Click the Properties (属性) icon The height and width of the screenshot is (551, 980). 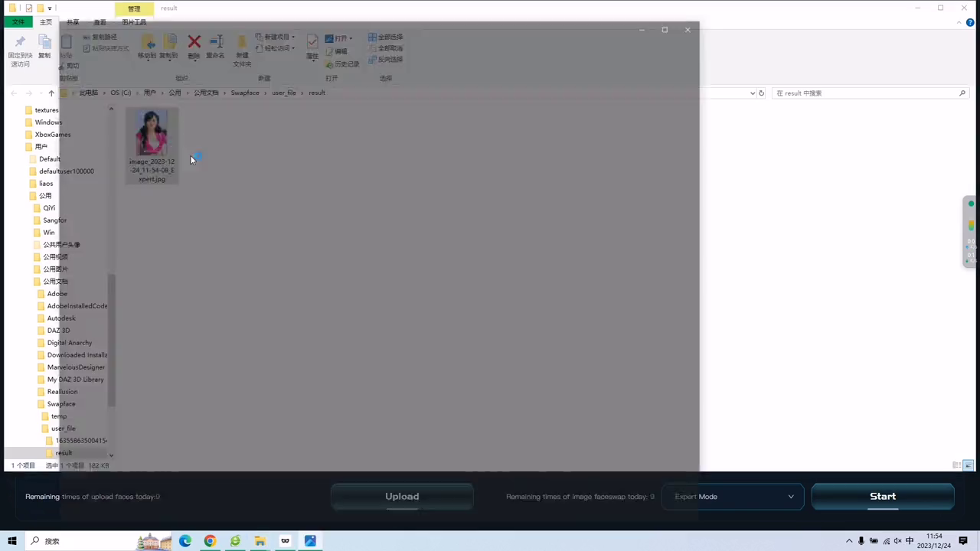tap(312, 42)
